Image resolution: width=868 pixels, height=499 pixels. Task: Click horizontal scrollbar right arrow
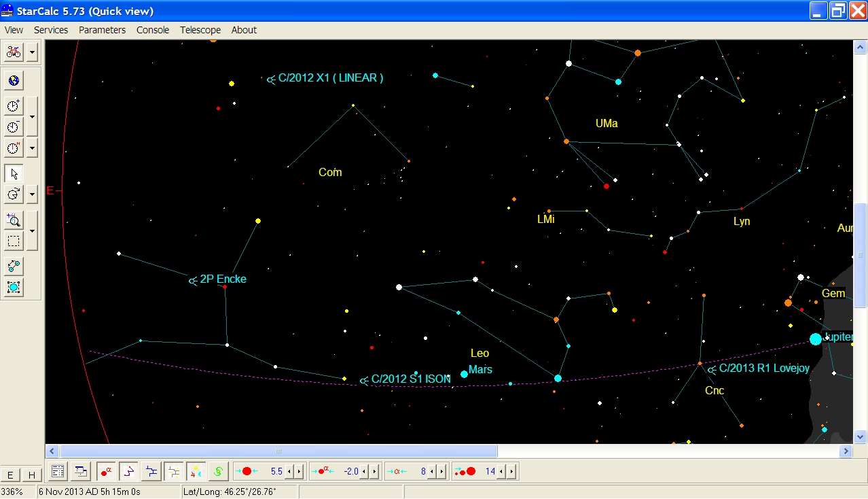point(846,451)
